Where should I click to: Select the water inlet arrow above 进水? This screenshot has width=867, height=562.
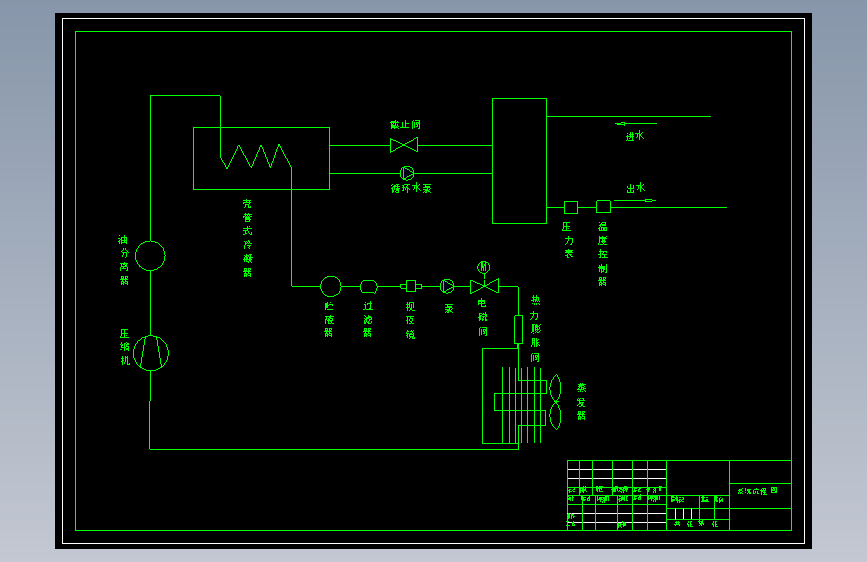coord(636,123)
